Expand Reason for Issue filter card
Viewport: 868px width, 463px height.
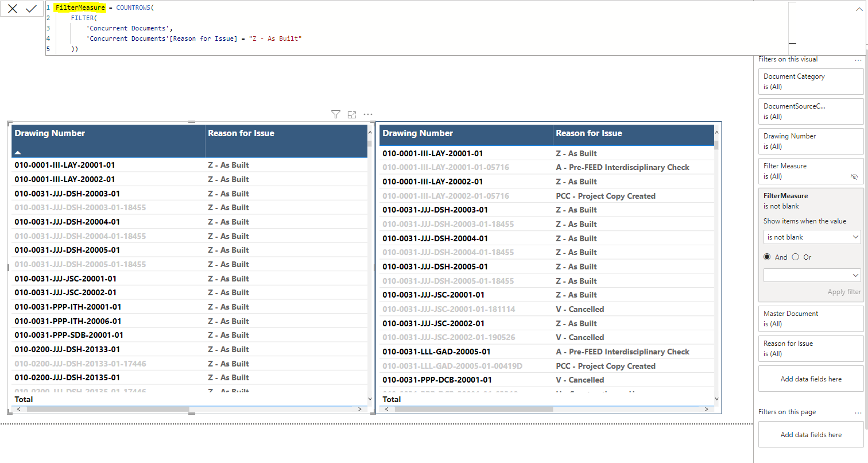click(x=811, y=349)
